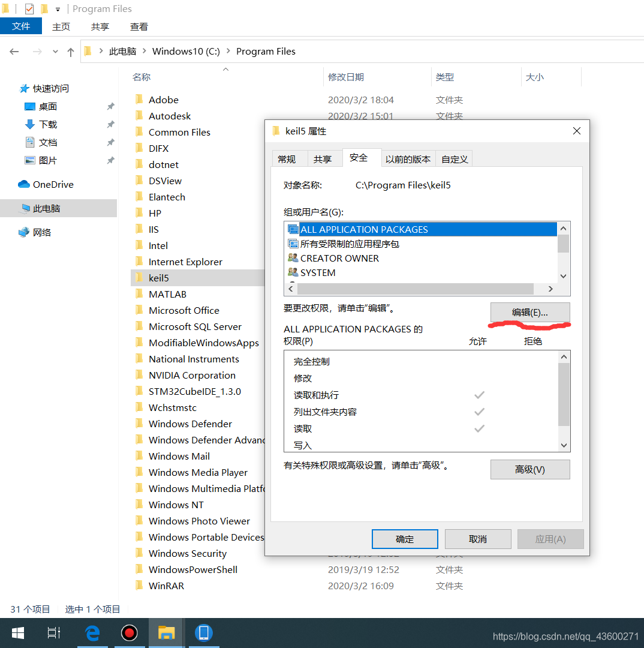The height and width of the screenshot is (648, 644).
Task: Sort by the 名称 column header
Action: (x=142, y=77)
